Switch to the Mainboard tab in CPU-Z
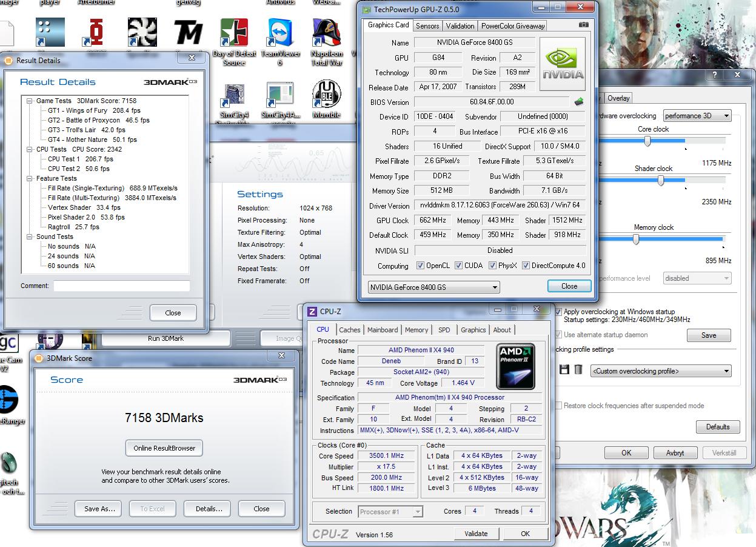 pyautogui.click(x=383, y=330)
